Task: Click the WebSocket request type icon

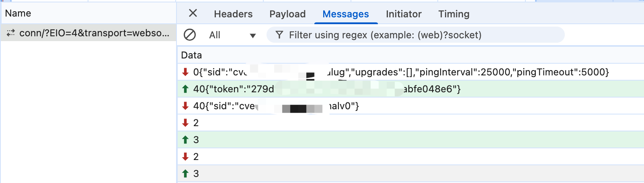Action: (x=11, y=33)
